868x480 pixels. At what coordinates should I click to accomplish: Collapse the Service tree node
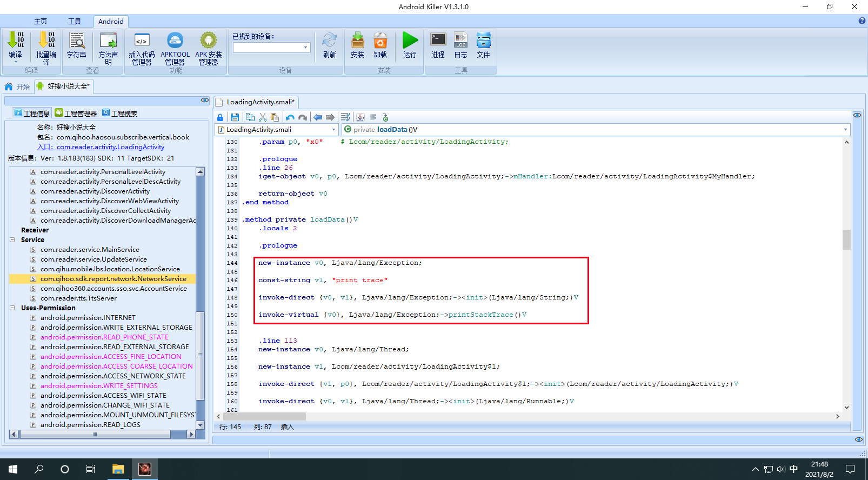[x=12, y=239]
